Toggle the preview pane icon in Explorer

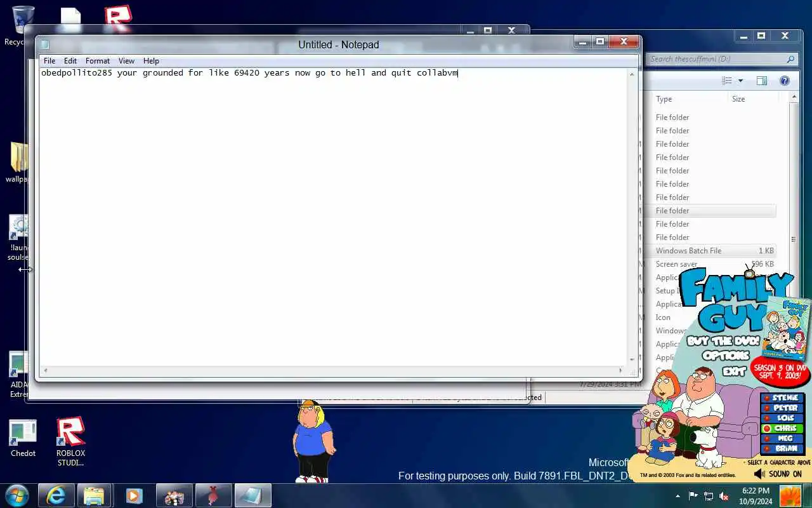tap(762, 81)
